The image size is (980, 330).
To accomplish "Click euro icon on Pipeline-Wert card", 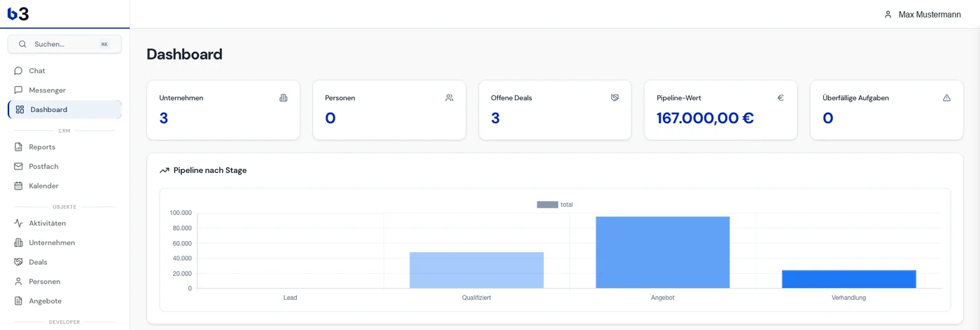I will point(780,98).
